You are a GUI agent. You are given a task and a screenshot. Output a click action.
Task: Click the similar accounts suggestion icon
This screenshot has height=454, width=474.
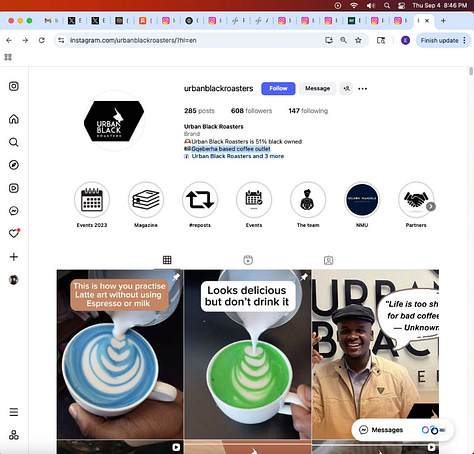pyautogui.click(x=346, y=89)
